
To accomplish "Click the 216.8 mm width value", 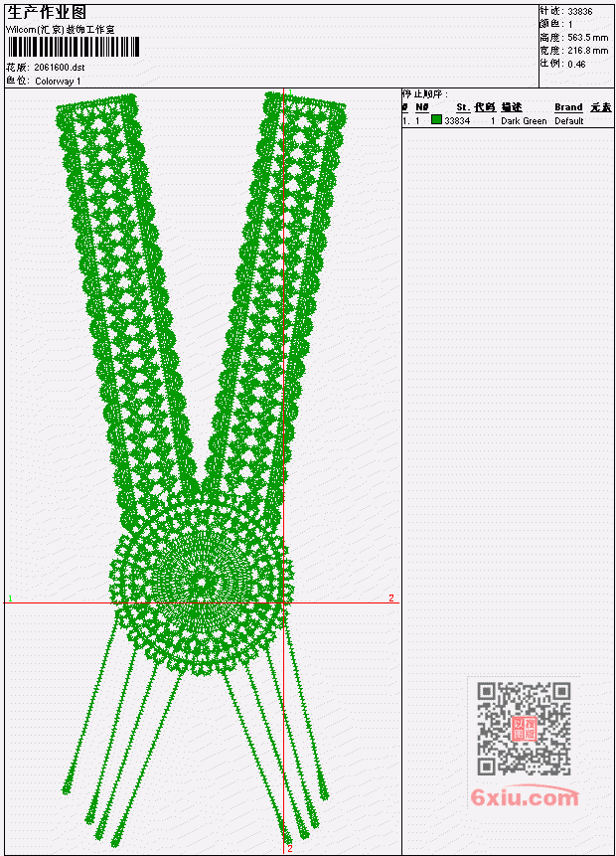I will click(587, 51).
